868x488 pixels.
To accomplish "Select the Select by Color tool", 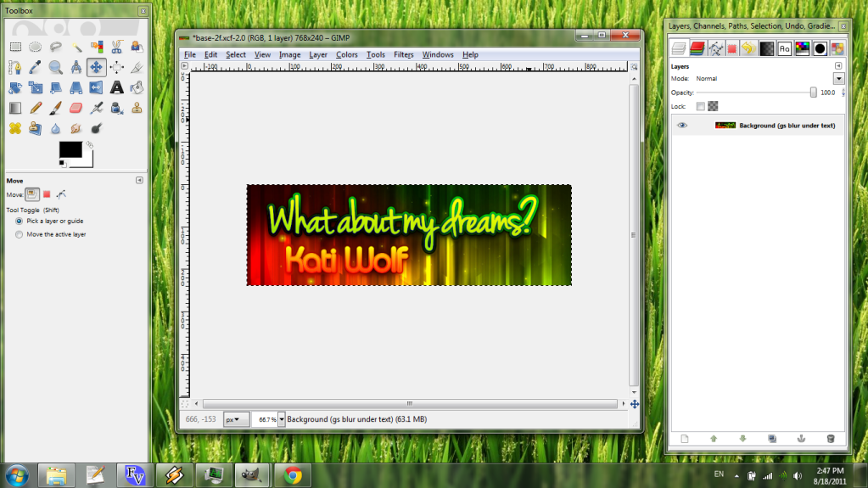I will tap(97, 47).
